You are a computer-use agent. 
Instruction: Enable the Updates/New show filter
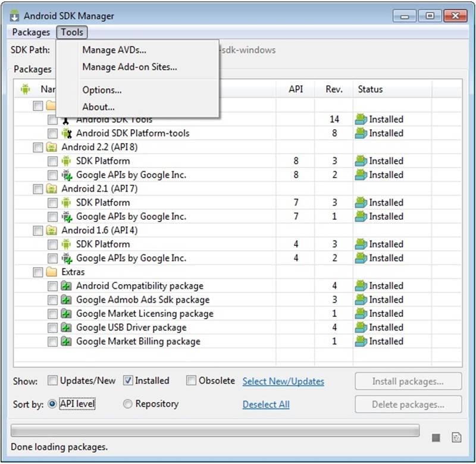52,381
